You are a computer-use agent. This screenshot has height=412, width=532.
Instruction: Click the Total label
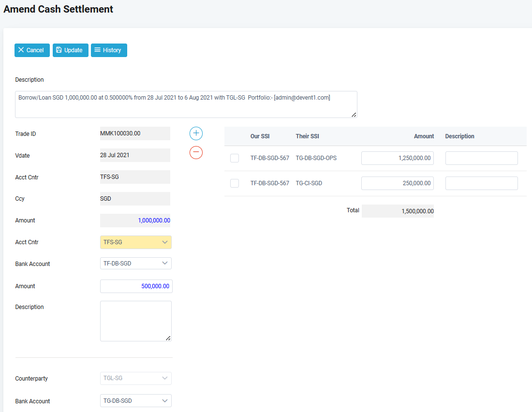pyautogui.click(x=353, y=210)
